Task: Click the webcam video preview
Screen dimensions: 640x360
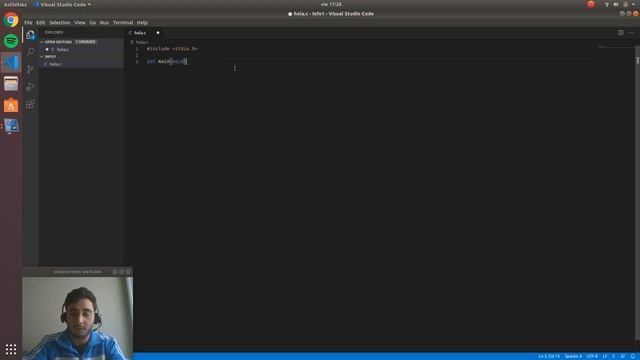Action: (x=78, y=318)
